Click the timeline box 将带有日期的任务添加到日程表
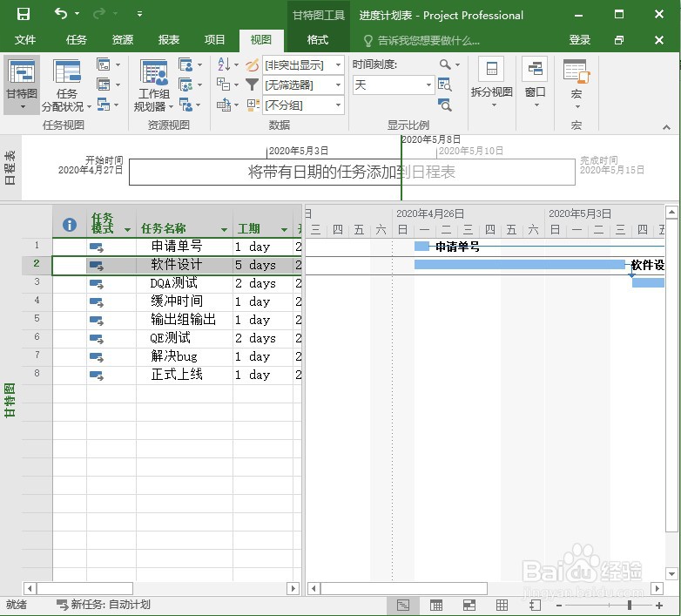This screenshot has width=681, height=616. tap(352, 172)
